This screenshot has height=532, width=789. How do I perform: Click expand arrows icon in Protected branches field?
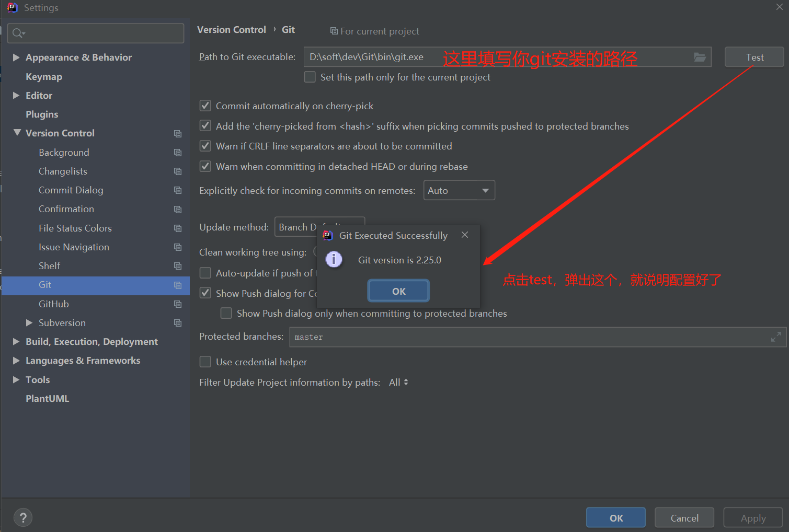coord(776,337)
